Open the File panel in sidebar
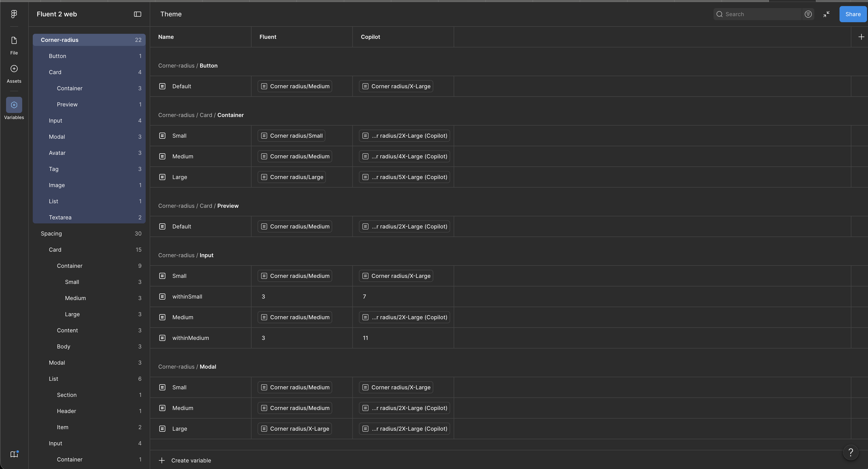This screenshot has height=469, width=868. point(14,46)
